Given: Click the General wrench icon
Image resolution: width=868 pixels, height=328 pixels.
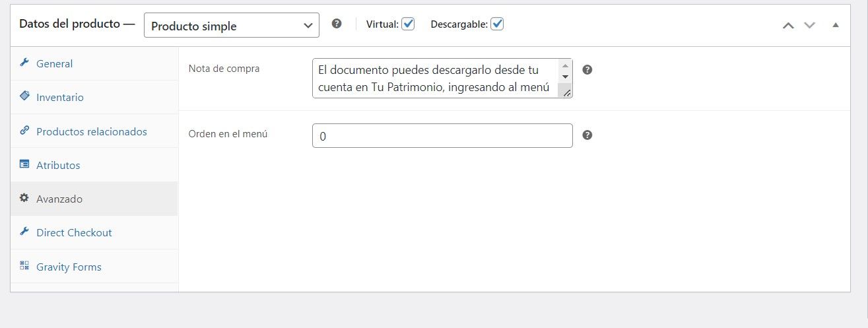Looking at the screenshot, I should click(x=24, y=63).
